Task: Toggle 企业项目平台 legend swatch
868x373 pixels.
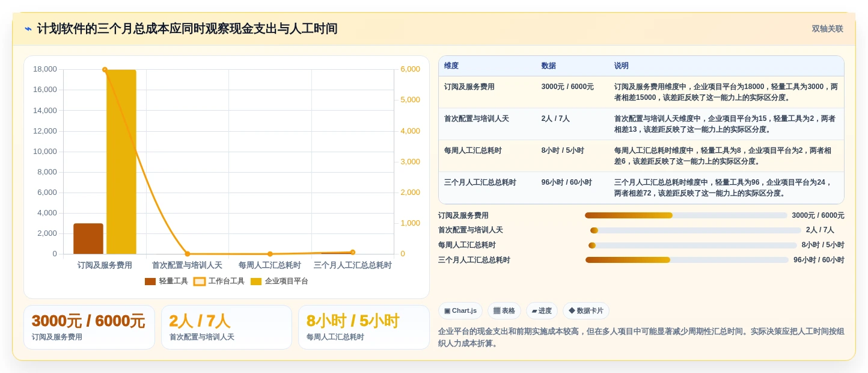Action: pyautogui.click(x=256, y=282)
